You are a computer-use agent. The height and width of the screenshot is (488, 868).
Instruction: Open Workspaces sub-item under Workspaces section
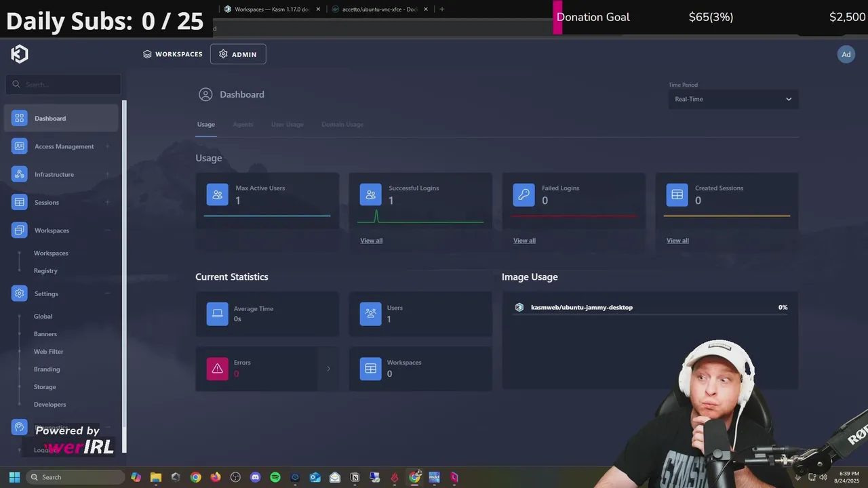(52, 253)
